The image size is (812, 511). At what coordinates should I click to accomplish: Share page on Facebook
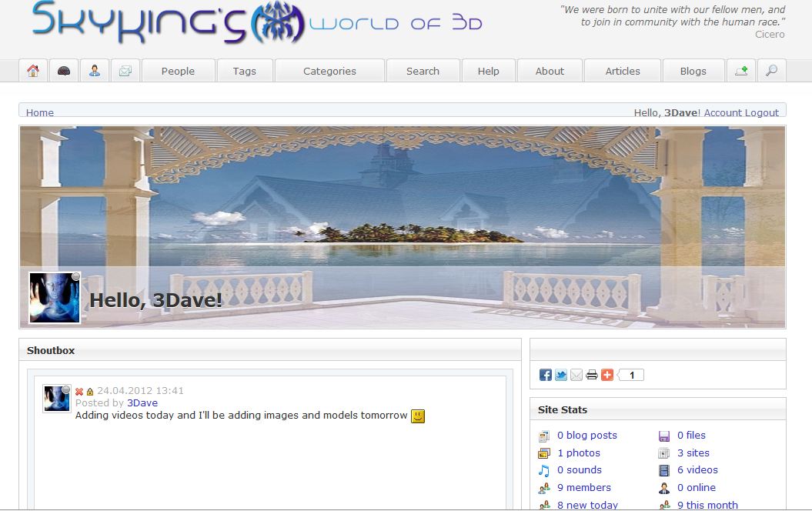pyautogui.click(x=545, y=375)
